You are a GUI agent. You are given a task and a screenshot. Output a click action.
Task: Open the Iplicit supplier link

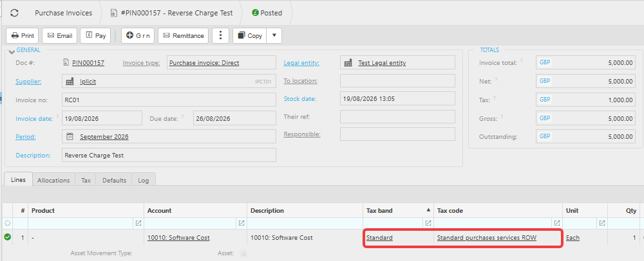pos(88,81)
